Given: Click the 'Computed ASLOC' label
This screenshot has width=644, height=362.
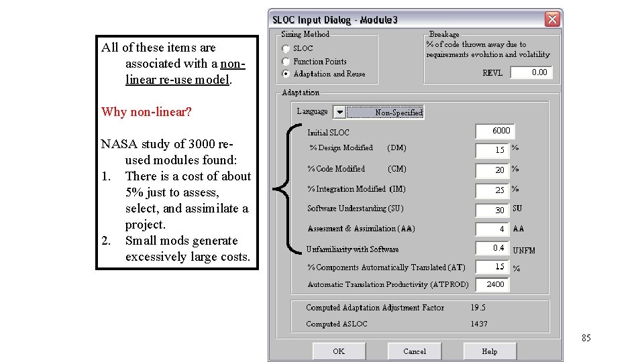Looking at the screenshot, I should point(336,324).
